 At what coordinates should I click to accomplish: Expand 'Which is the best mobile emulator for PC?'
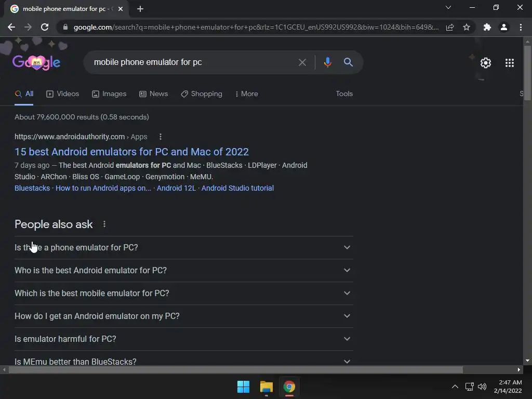(183, 293)
